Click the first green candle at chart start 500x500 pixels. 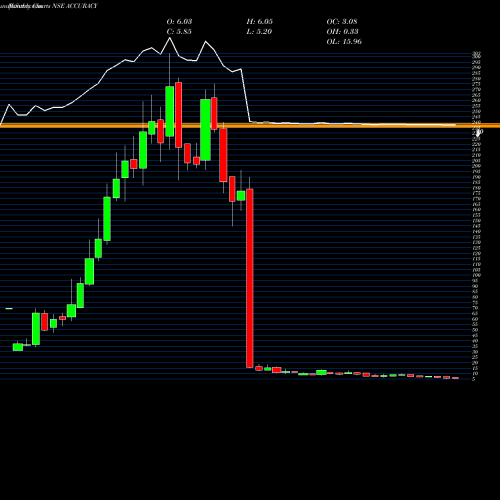[x=18, y=347]
